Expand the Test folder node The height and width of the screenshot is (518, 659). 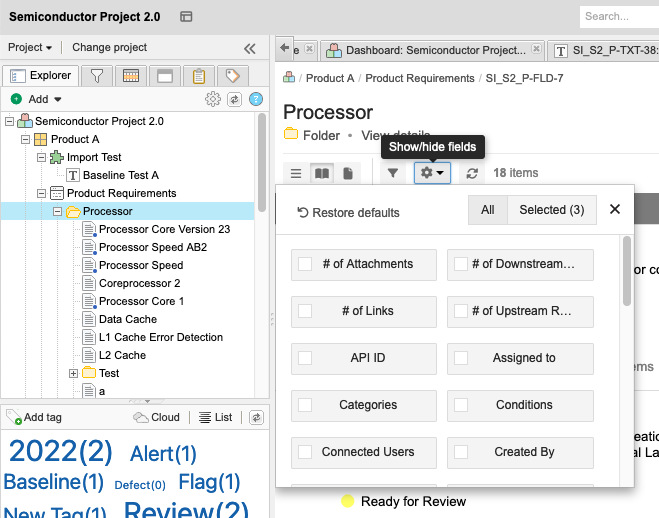pos(74,373)
